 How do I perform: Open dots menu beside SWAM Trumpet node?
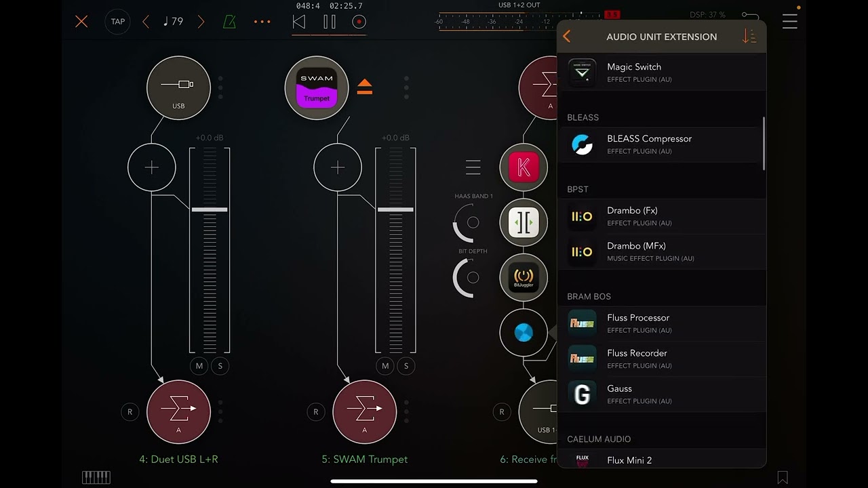pyautogui.click(x=406, y=87)
